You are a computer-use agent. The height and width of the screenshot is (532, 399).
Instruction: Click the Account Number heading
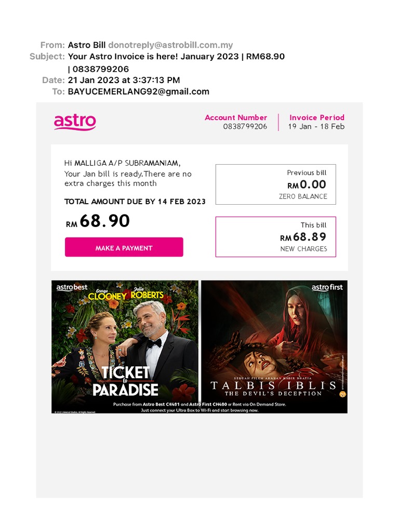pos(236,117)
